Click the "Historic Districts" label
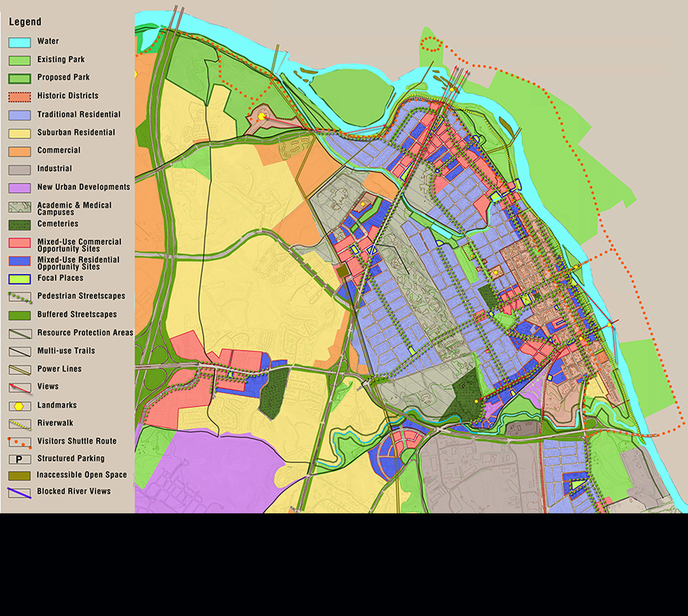This screenshot has width=688, height=616. point(68,96)
